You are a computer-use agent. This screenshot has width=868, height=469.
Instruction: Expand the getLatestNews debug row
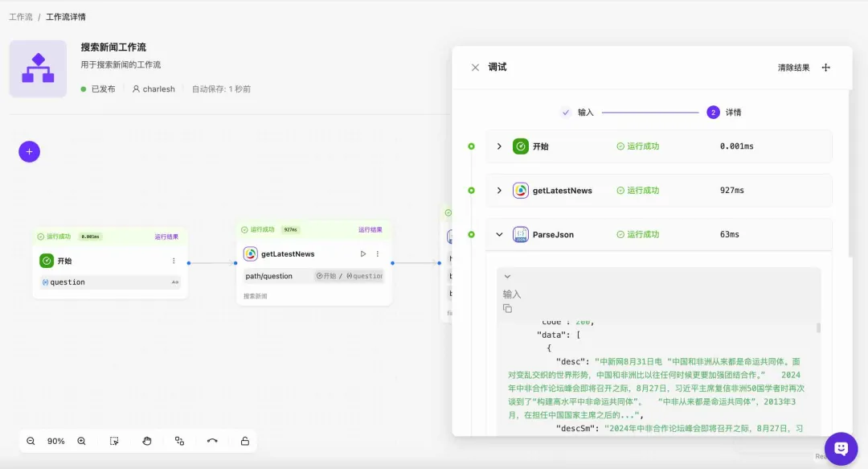[x=499, y=190]
